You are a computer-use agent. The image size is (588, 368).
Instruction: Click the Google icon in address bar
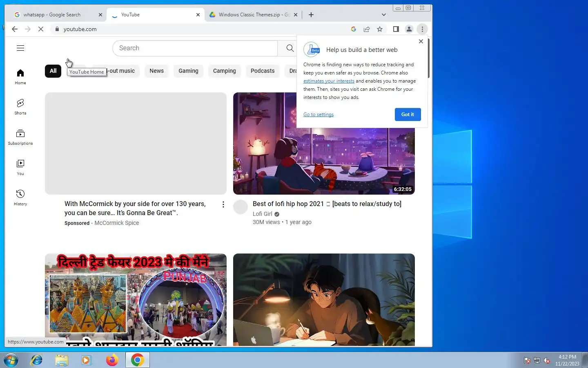[354, 29]
